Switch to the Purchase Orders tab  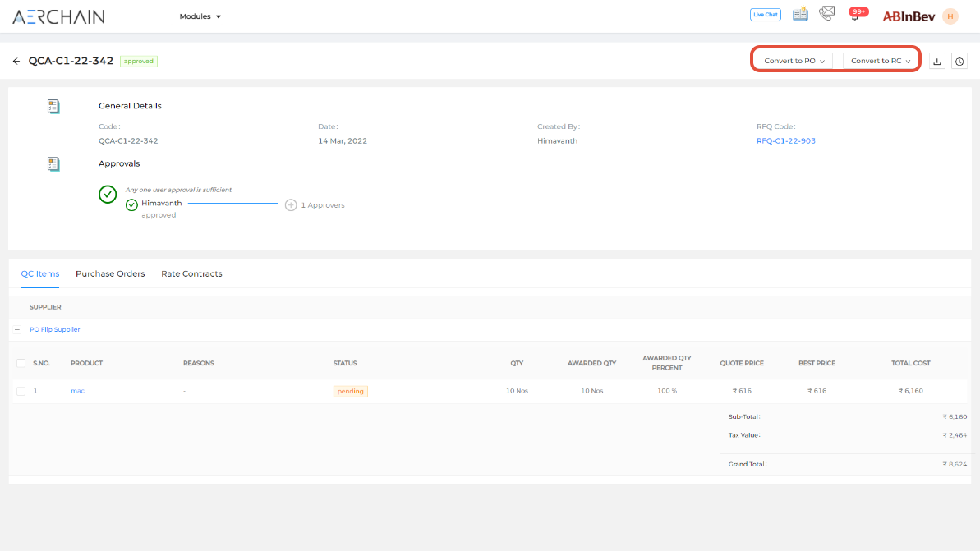click(x=110, y=274)
